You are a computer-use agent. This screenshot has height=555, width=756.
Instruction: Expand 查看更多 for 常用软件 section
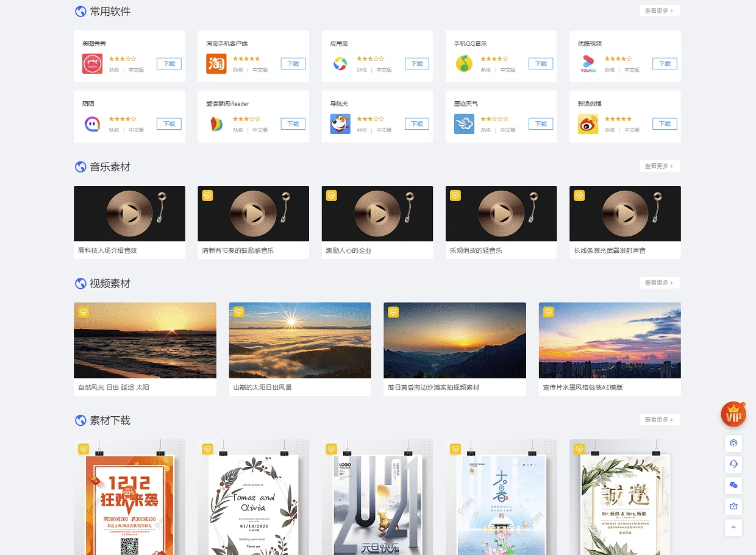(659, 11)
